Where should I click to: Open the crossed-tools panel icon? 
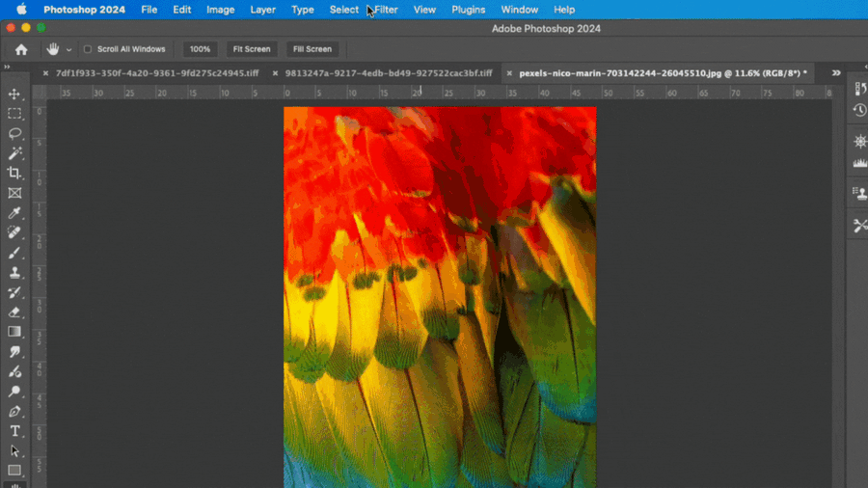click(x=859, y=226)
